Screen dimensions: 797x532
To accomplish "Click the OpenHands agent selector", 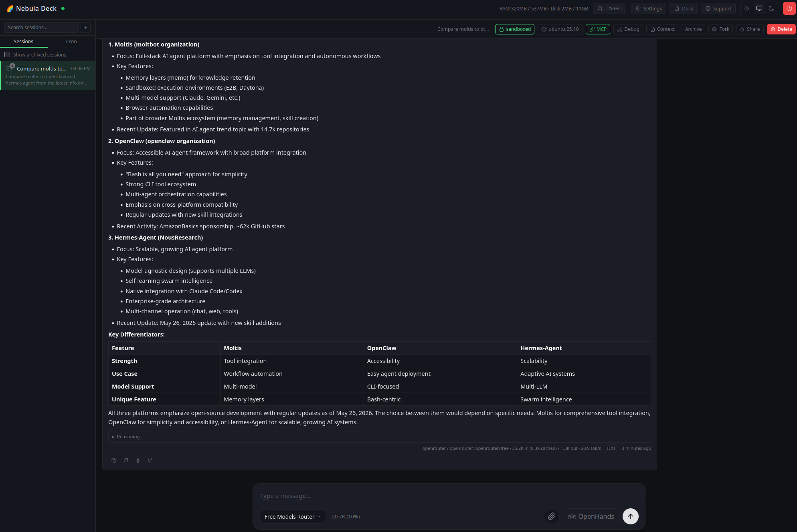I will [x=591, y=516].
